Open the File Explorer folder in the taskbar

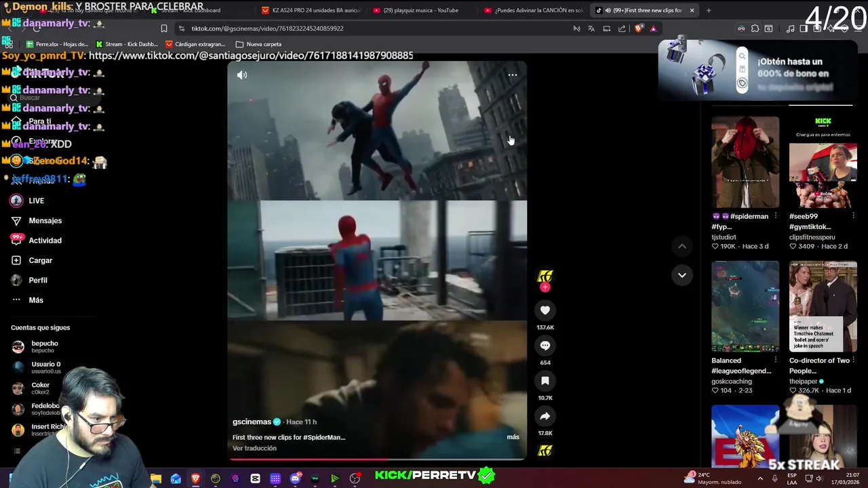[156, 479]
